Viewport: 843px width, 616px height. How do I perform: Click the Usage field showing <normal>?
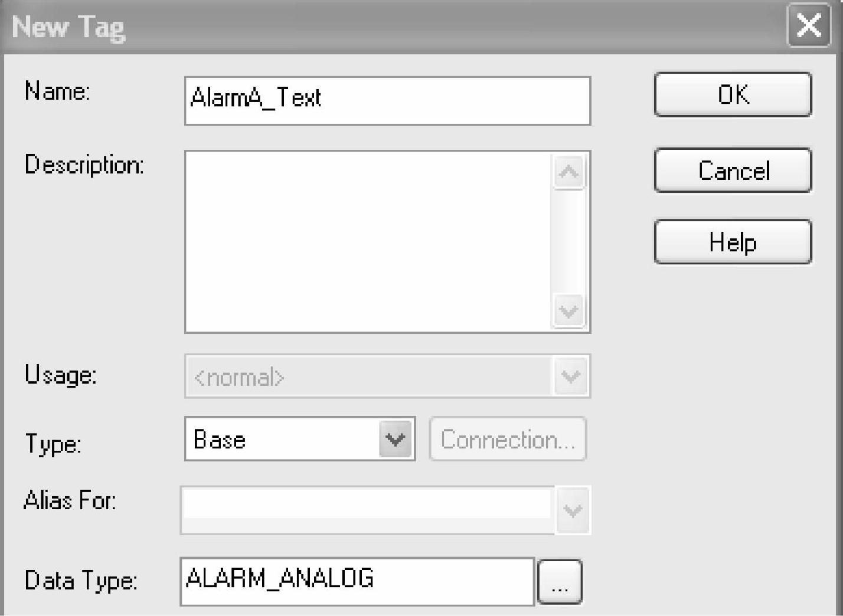tap(369, 376)
